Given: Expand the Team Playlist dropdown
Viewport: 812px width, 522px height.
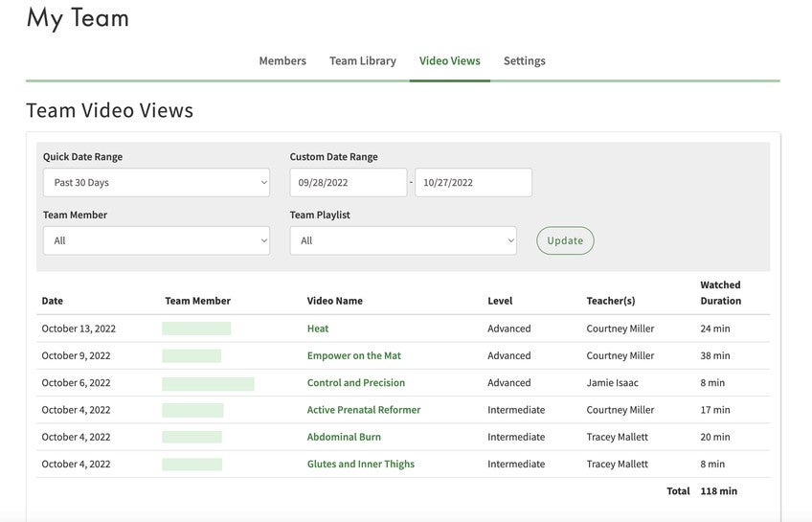Looking at the screenshot, I should pyautogui.click(x=402, y=241).
